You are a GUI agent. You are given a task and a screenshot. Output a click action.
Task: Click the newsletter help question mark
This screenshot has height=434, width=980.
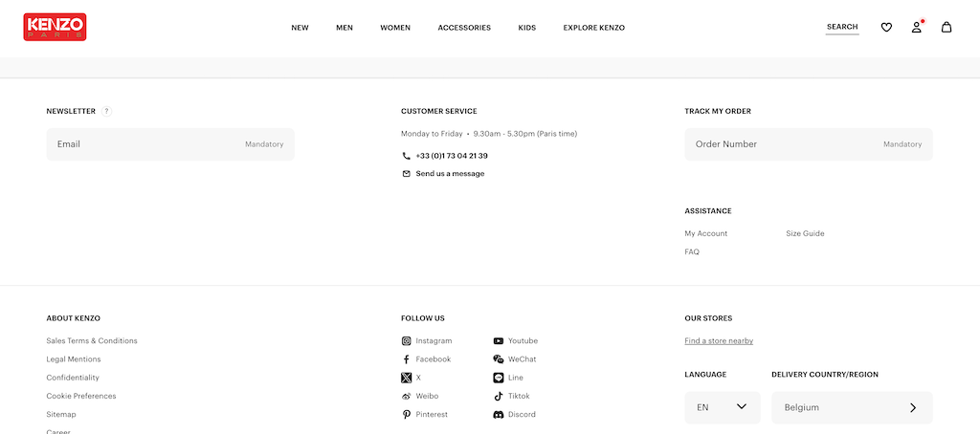pos(107,111)
